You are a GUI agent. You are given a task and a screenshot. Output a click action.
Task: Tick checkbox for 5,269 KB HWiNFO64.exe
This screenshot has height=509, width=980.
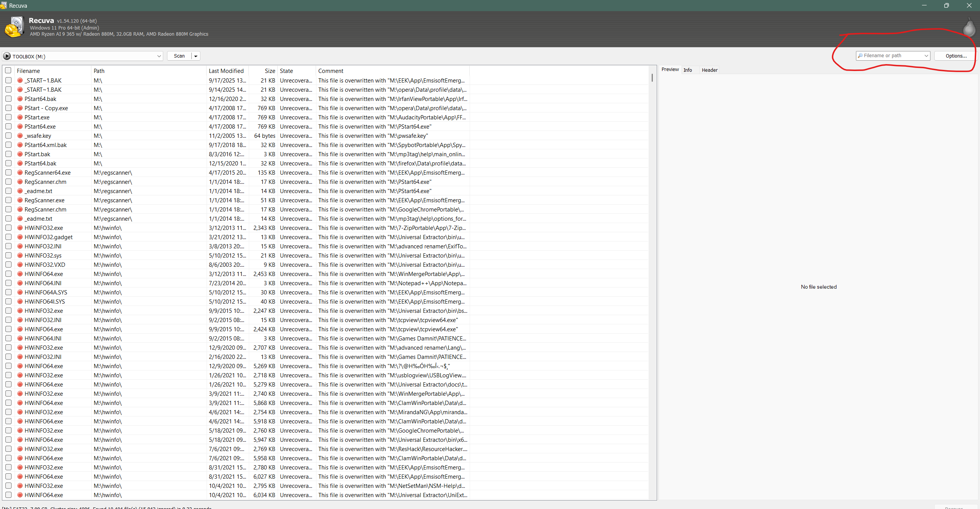pos(8,366)
